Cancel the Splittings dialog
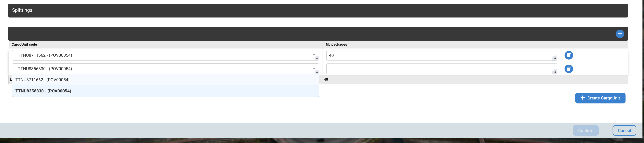This screenshot has height=143, width=644. [x=624, y=130]
